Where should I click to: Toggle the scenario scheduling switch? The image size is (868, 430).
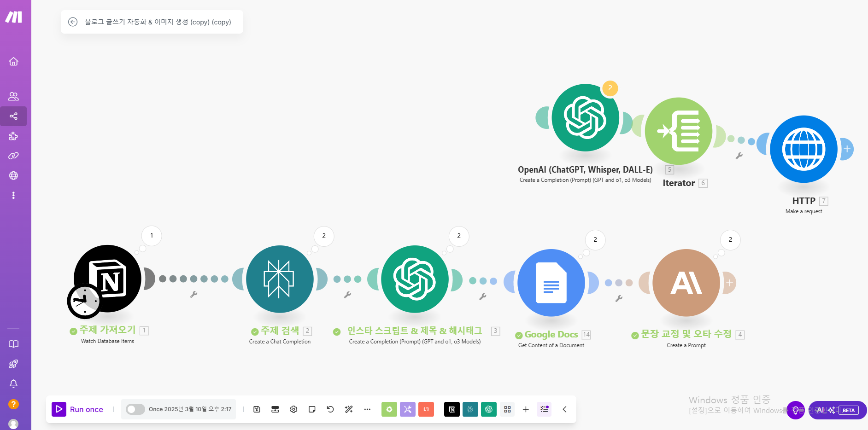[x=135, y=409]
